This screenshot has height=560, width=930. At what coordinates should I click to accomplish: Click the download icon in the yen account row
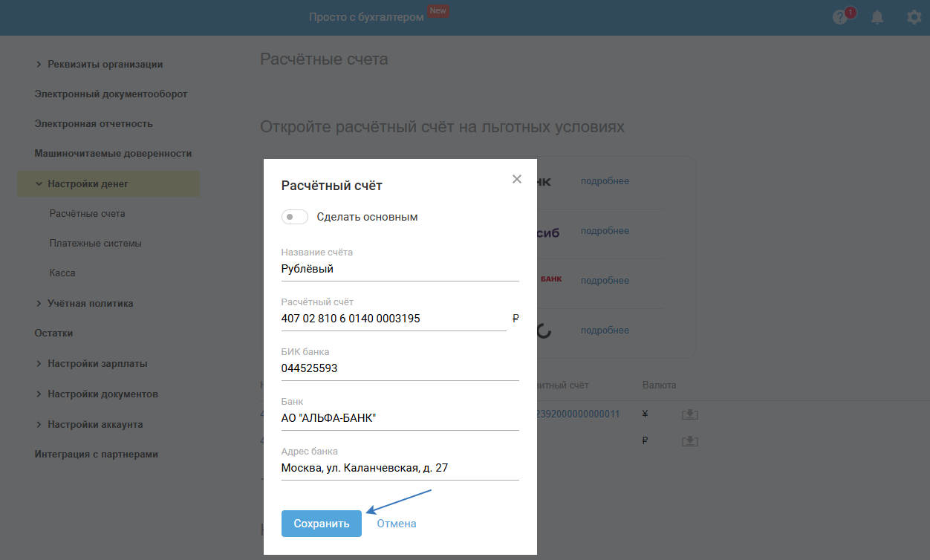click(690, 414)
